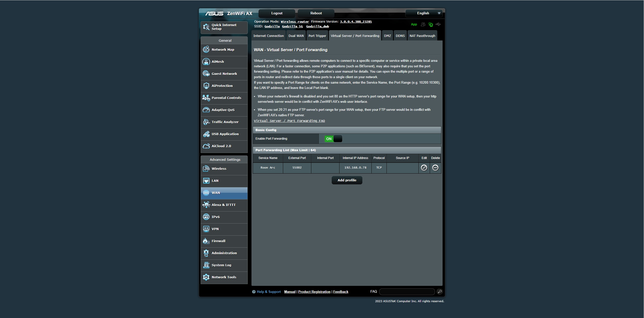Open the Feedback link
The height and width of the screenshot is (318, 644).
coord(340,292)
